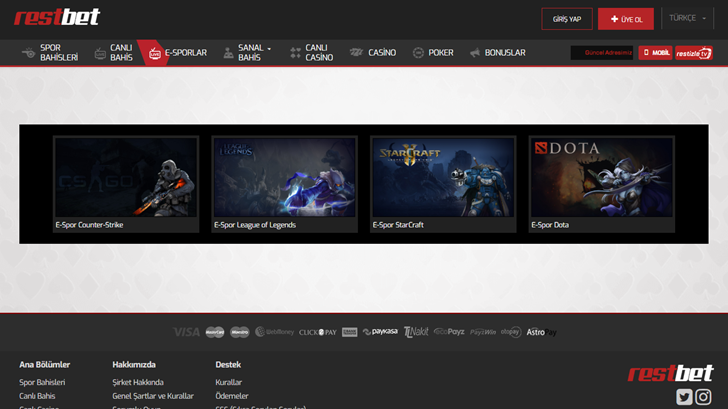Screen dimensions: 728x409
Task: Expand the Sanal Bahis menu arrow
Action: [x=269, y=49]
